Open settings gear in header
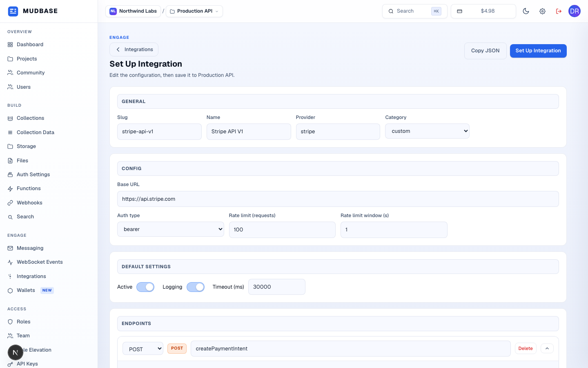This screenshot has width=588, height=368. coord(542,11)
